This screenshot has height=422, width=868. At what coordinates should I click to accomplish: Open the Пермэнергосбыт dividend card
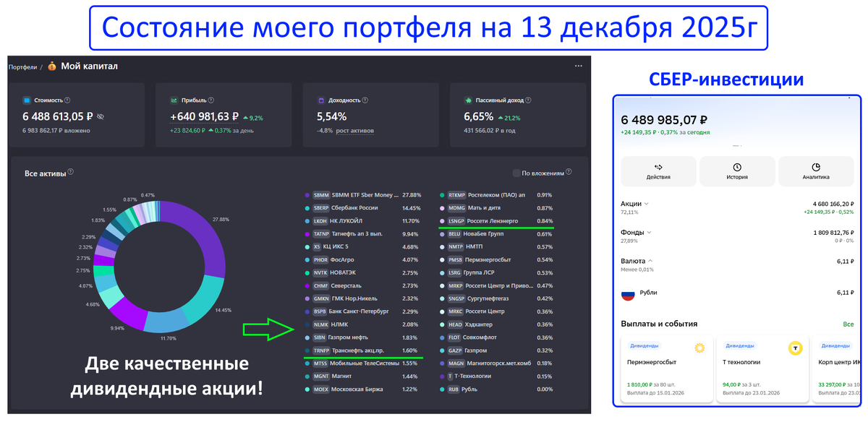tap(667, 370)
